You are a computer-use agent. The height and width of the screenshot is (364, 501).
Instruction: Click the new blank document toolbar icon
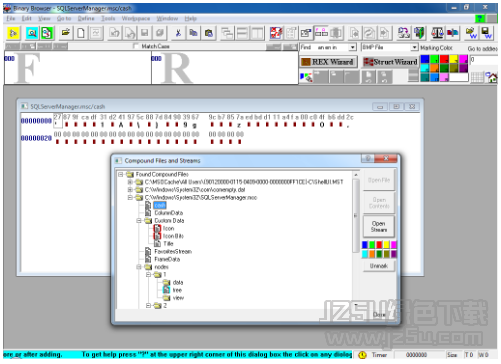[x=81, y=33]
